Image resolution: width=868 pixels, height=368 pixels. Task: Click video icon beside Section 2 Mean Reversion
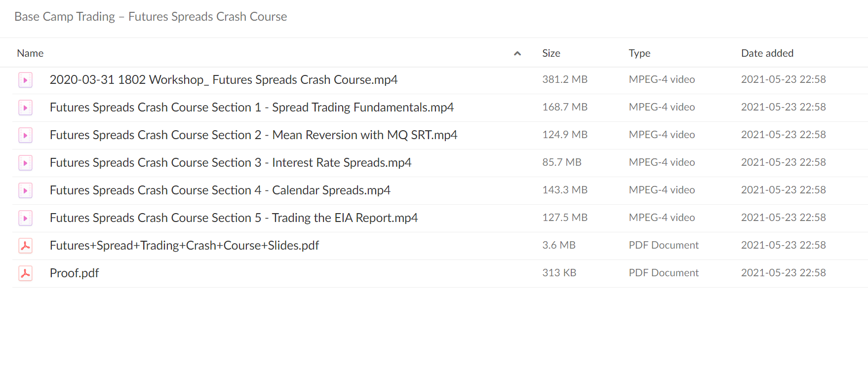click(x=25, y=135)
